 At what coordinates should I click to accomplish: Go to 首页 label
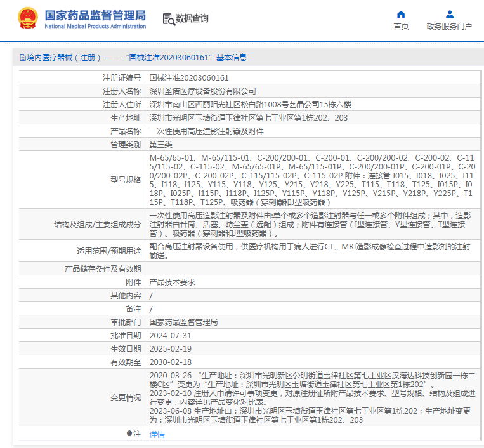[401, 27]
